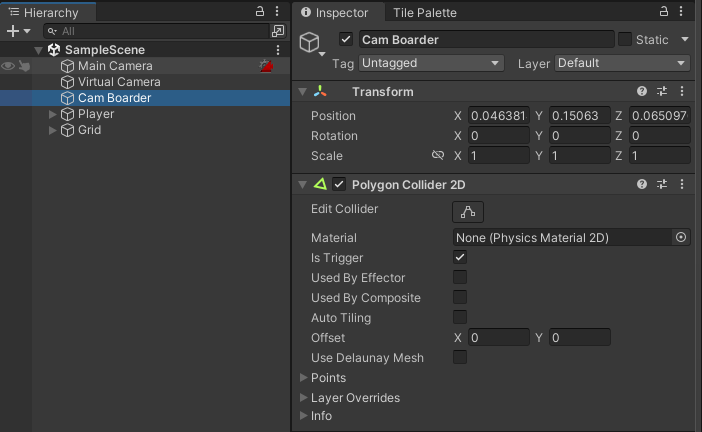Expand the Points section

tap(304, 378)
